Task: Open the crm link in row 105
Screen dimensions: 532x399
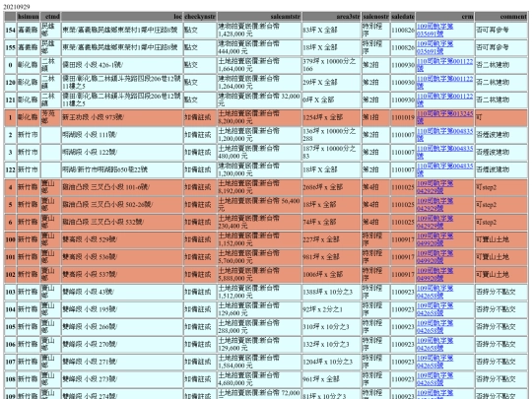Action: tap(434, 327)
